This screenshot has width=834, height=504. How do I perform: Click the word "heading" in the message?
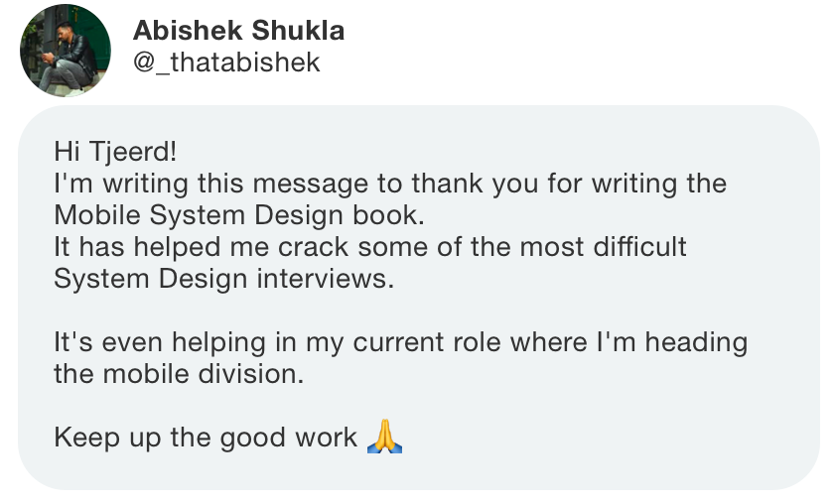click(x=696, y=342)
